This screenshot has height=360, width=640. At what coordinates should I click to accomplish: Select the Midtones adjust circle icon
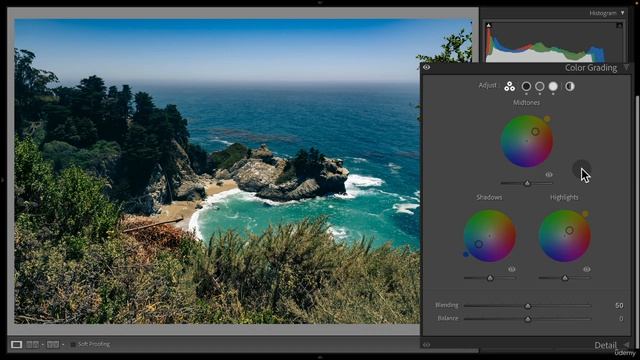coord(540,87)
